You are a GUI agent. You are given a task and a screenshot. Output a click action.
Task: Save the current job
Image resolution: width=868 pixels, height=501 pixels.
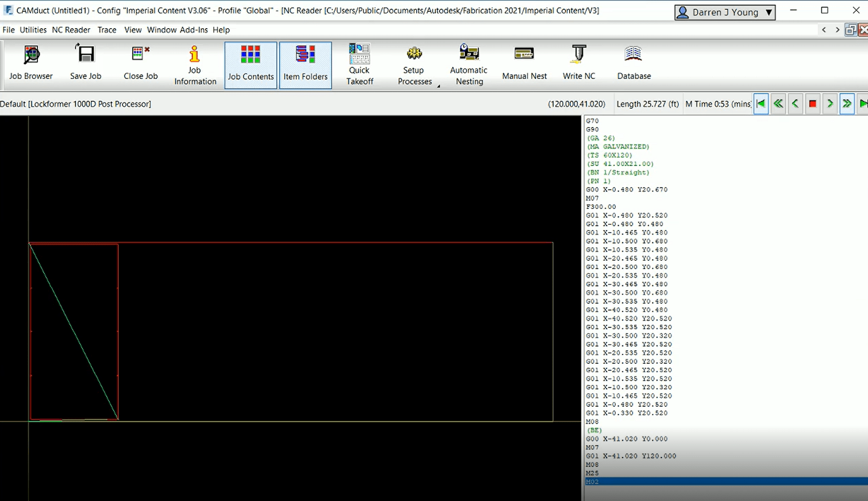pyautogui.click(x=85, y=62)
